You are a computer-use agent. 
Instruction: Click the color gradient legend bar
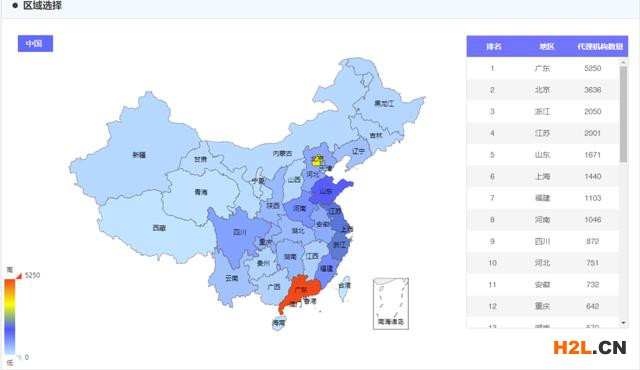(10, 317)
